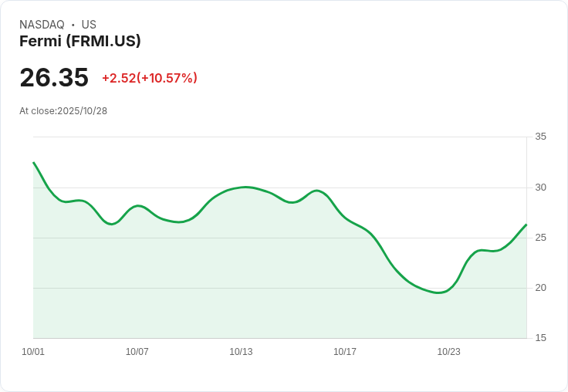Image resolution: width=568 pixels, height=392 pixels.
Task: Select the 10/07 date on the axis
Action: point(137,352)
